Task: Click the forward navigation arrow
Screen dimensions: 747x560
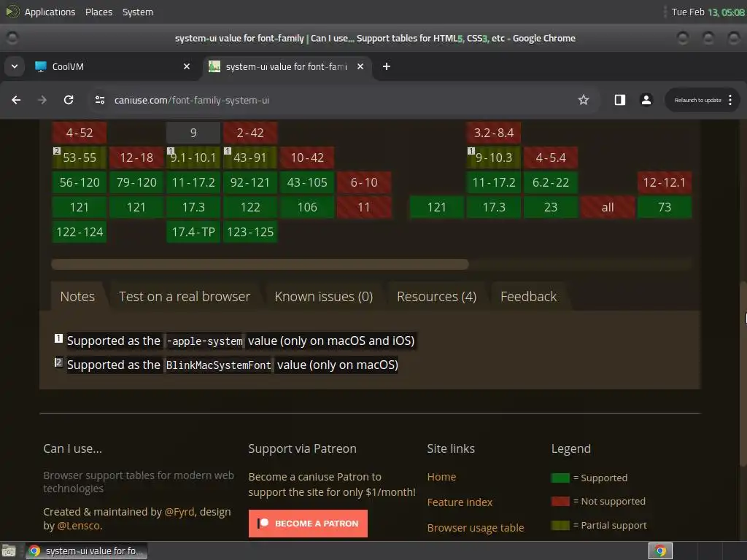Action: pos(42,100)
